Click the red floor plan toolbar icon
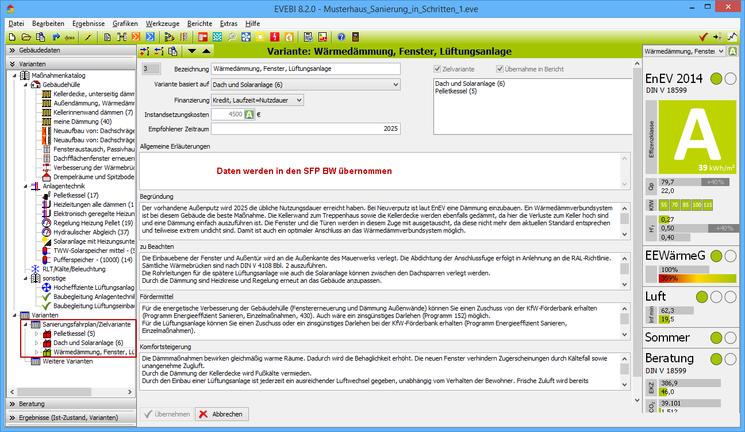This screenshot has width=745, height=432. coord(203,37)
